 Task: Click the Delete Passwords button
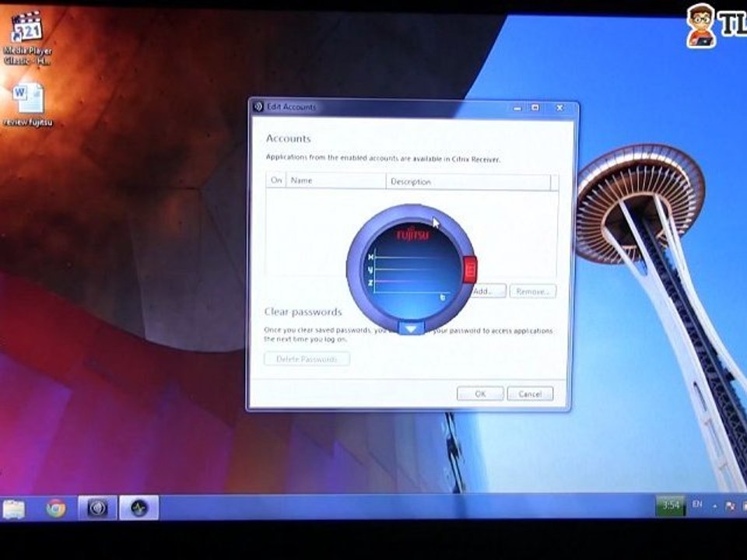307,359
